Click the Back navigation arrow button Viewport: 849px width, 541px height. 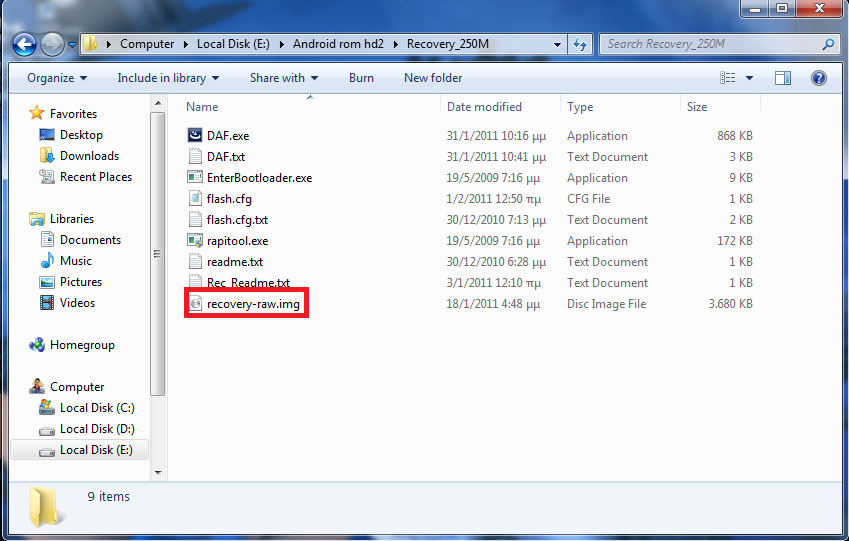[x=25, y=44]
